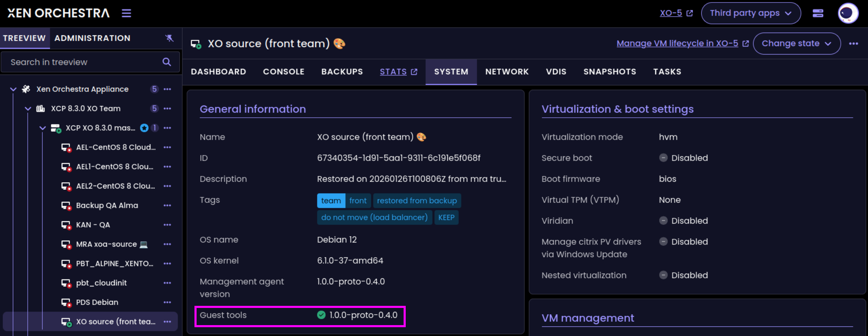The image size is (868, 336).
Task: Open VM header more actions menu
Action: click(x=853, y=44)
